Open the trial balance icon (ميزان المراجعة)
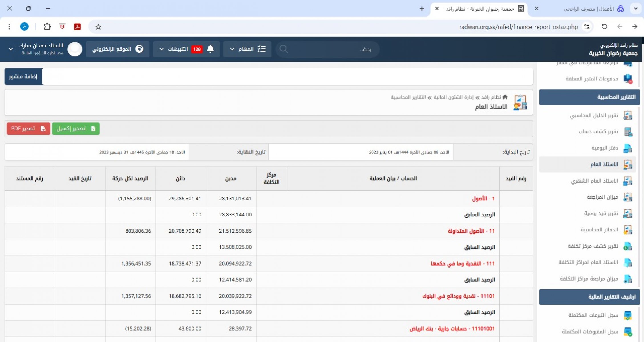The height and width of the screenshot is (342, 644). pos(628,197)
